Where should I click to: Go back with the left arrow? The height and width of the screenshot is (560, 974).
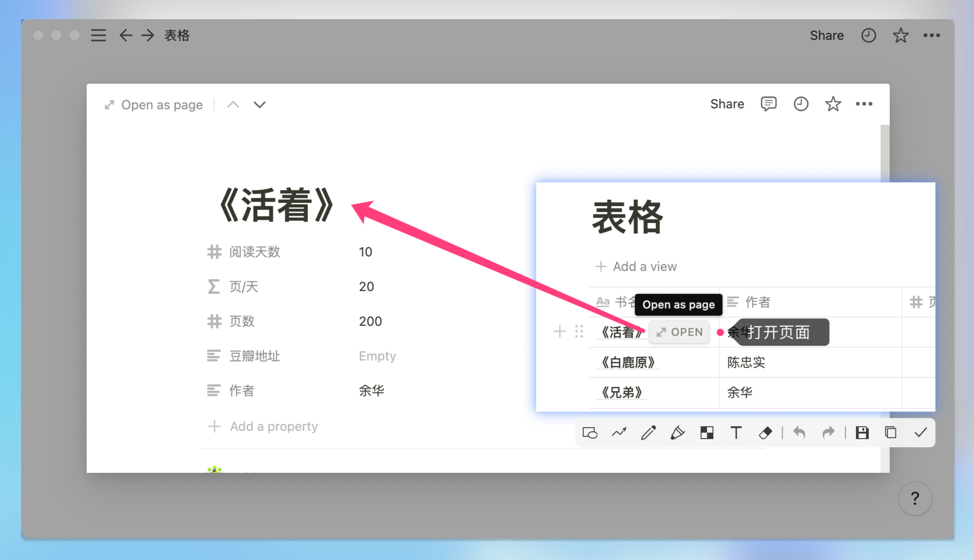tap(126, 35)
